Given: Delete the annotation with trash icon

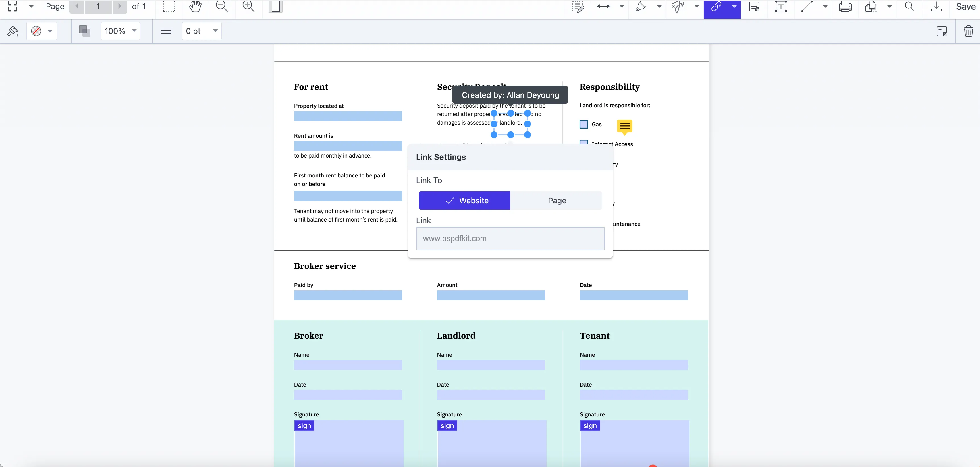Looking at the screenshot, I should click(x=969, y=31).
